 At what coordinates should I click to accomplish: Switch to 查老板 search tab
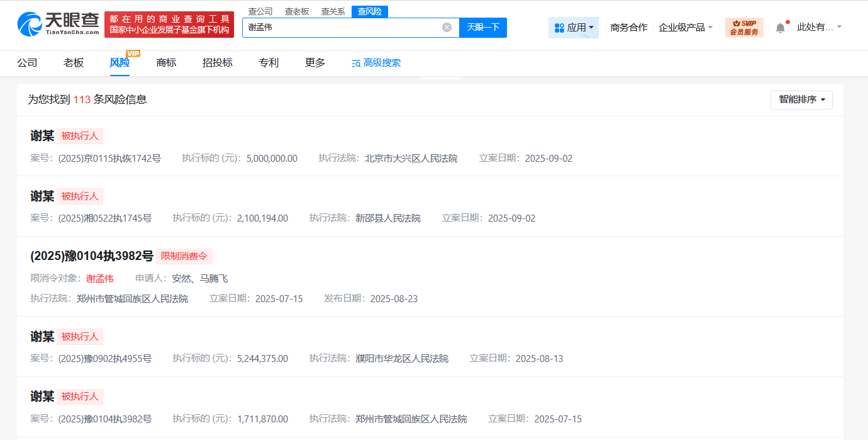[x=297, y=11]
